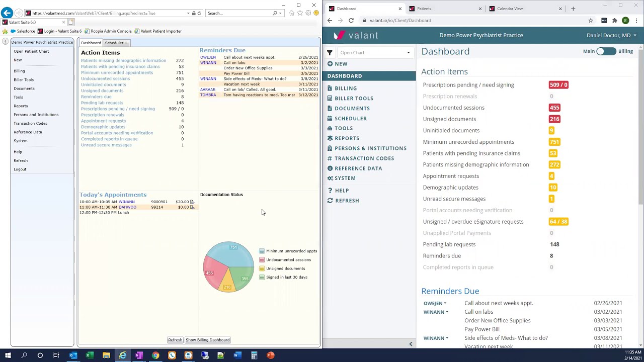
Task: Open Prescriptions pending / need signing item
Action: pyautogui.click(x=468, y=85)
